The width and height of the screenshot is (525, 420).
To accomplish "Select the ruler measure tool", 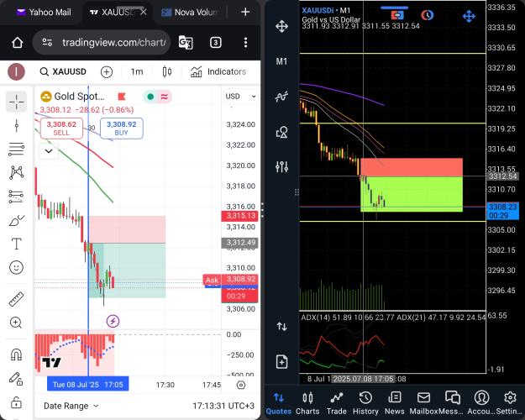I will tap(17, 299).
